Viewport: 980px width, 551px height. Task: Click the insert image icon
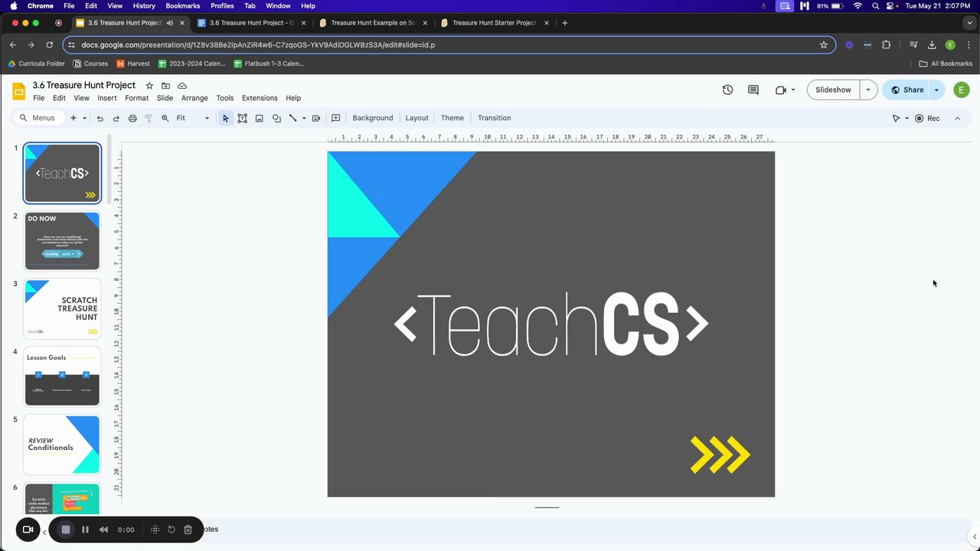(x=259, y=118)
